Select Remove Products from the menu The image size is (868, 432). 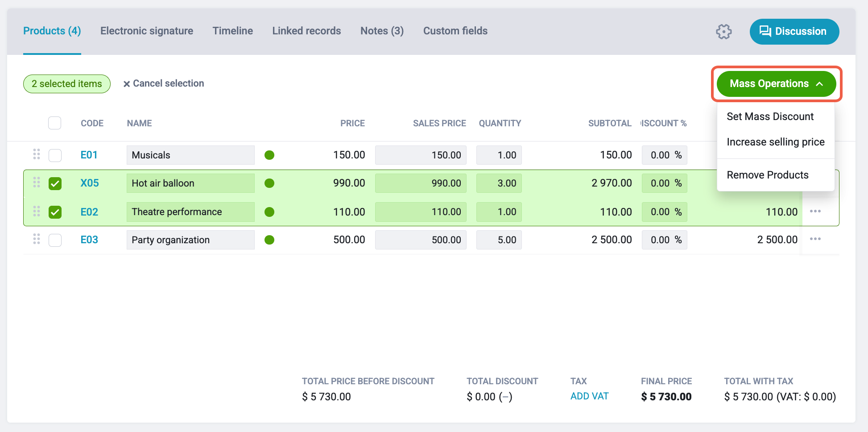pos(767,175)
